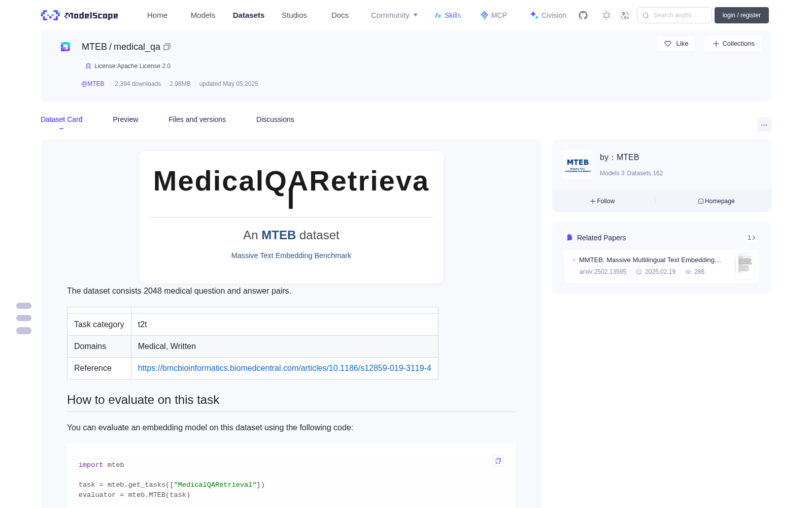The image size is (812, 508).
Task: Click the floating side outline widget
Action: click(x=24, y=318)
